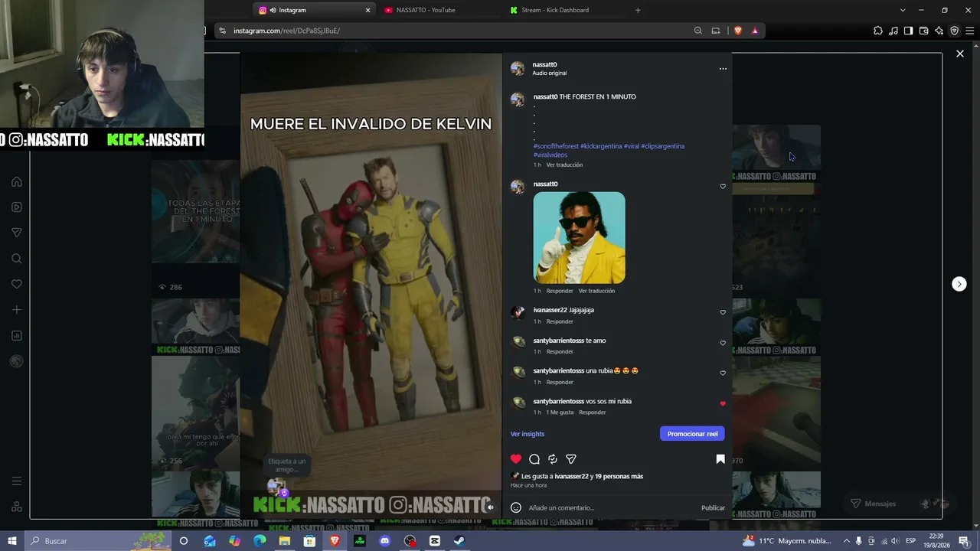Viewport: 980px width, 551px height.
Task: Open the three-dot options menu beside nassatt0
Action: (723, 69)
